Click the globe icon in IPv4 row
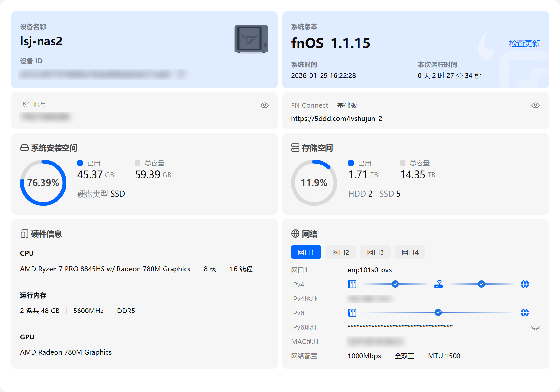 point(525,284)
